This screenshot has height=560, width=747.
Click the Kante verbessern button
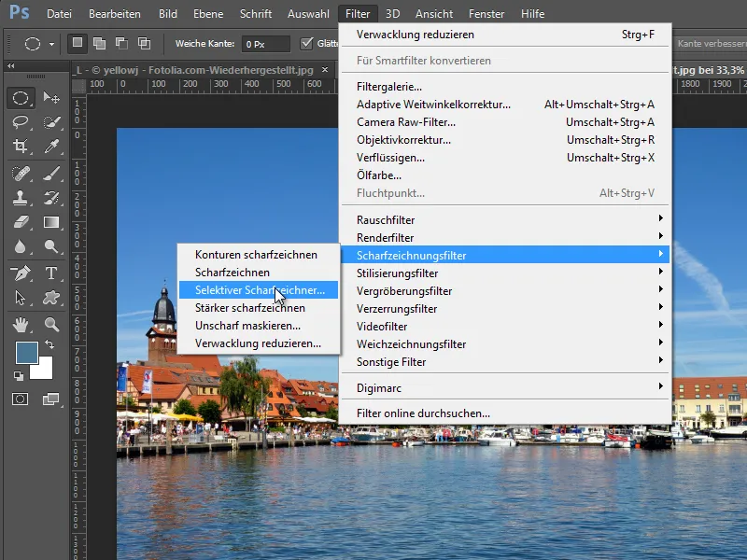tap(711, 43)
